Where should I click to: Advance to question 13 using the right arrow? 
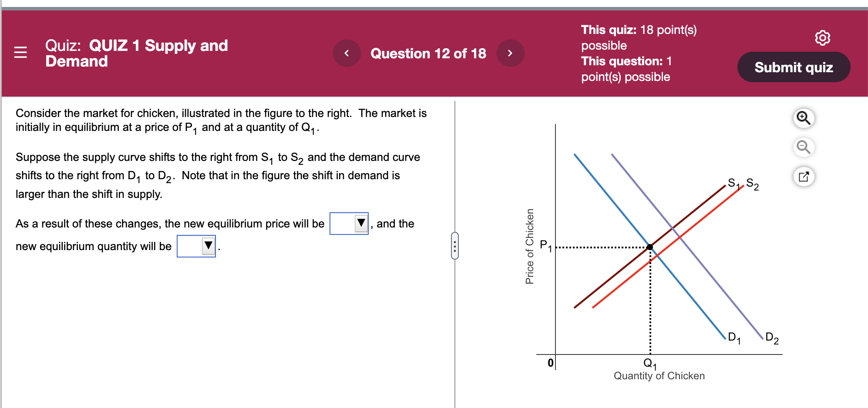coord(511,53)
